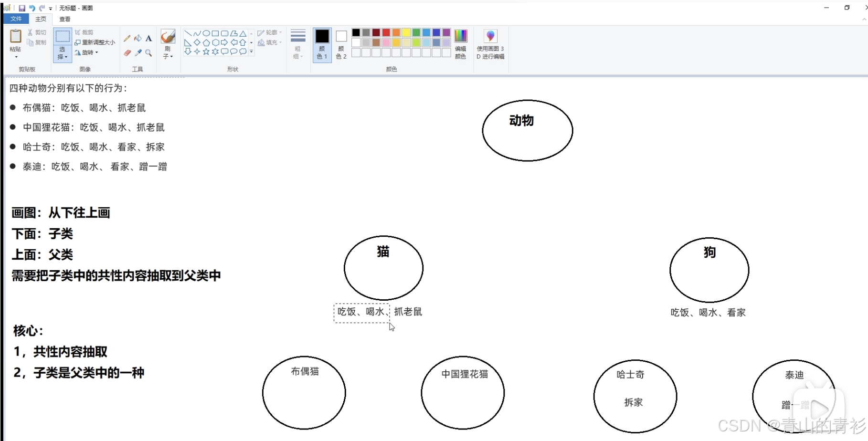The height and width of the screenshot is (441, 868).
Task: Click the 狗 label in canvas circle
Action: pos(709,252)
